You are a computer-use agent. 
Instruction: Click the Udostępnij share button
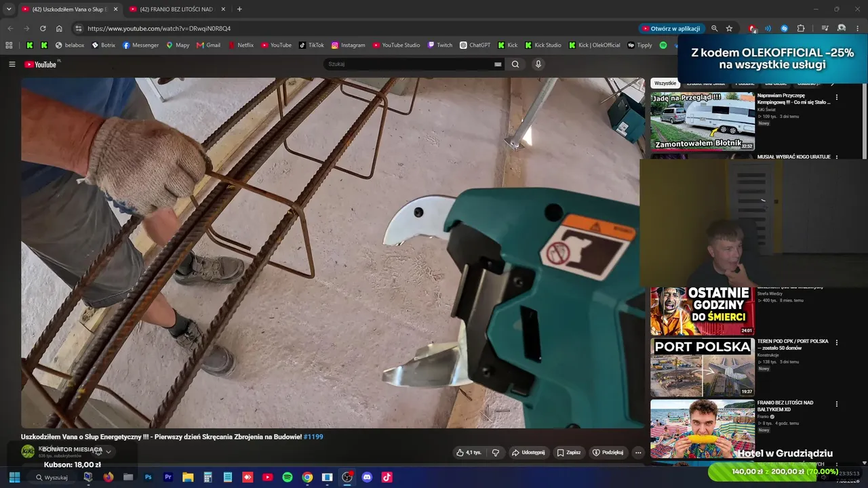pos(528,452)
